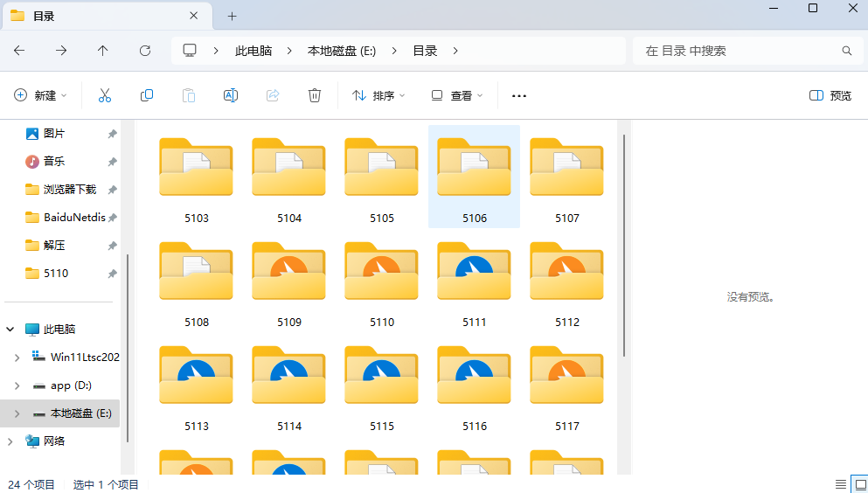Click 目录 breadcrumb in address bar

tap(425, 51)
